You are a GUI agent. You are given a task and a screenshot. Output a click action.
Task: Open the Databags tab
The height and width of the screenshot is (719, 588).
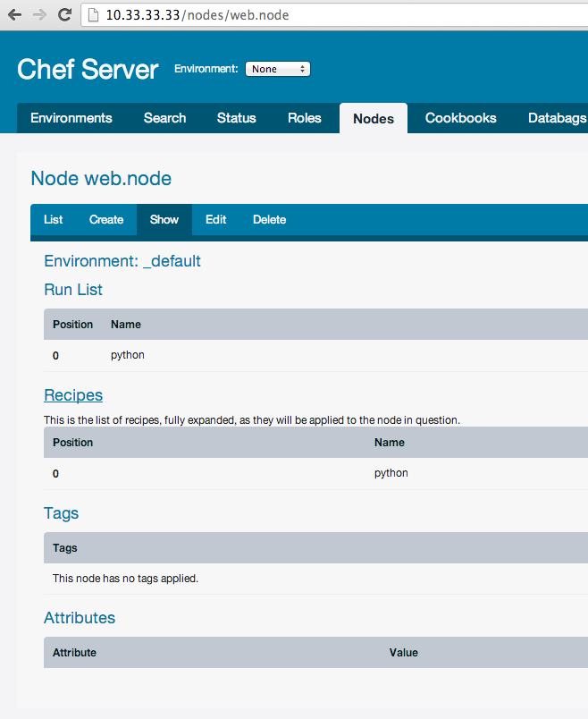pyautogui.click(x=558, y=118)
